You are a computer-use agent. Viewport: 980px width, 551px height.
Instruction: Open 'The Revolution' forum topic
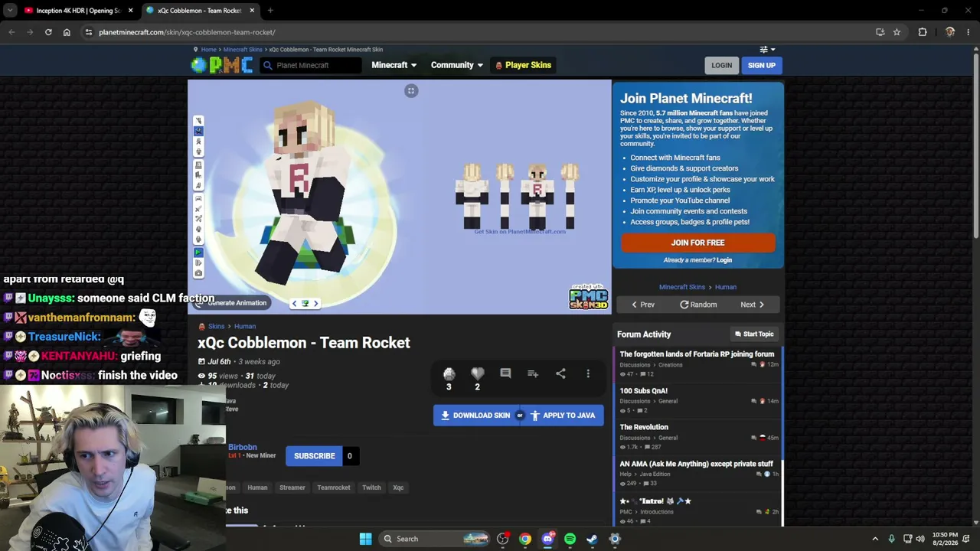tap(644, 427)
